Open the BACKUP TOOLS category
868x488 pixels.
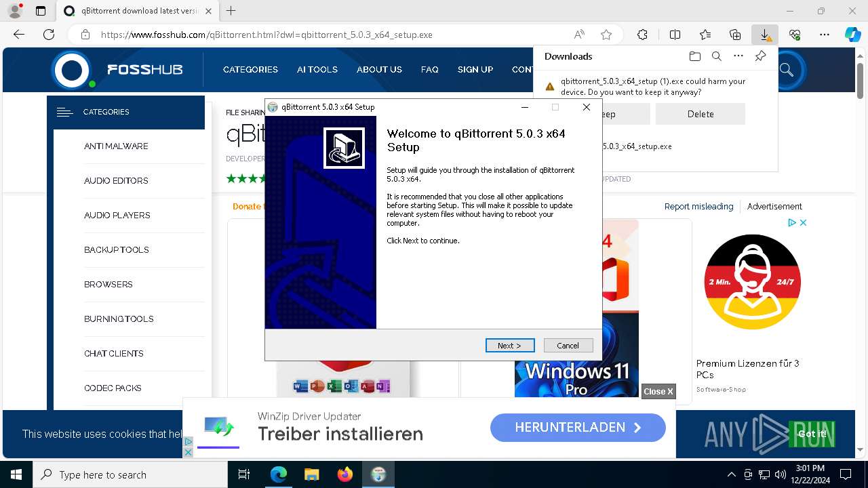point(117,250)
